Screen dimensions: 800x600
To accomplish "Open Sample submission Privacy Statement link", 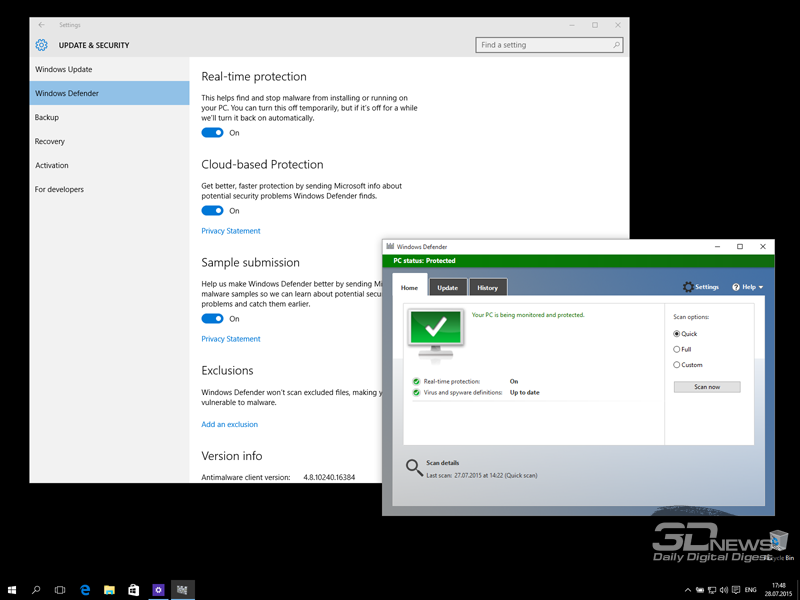I will (x=231, y=339).
